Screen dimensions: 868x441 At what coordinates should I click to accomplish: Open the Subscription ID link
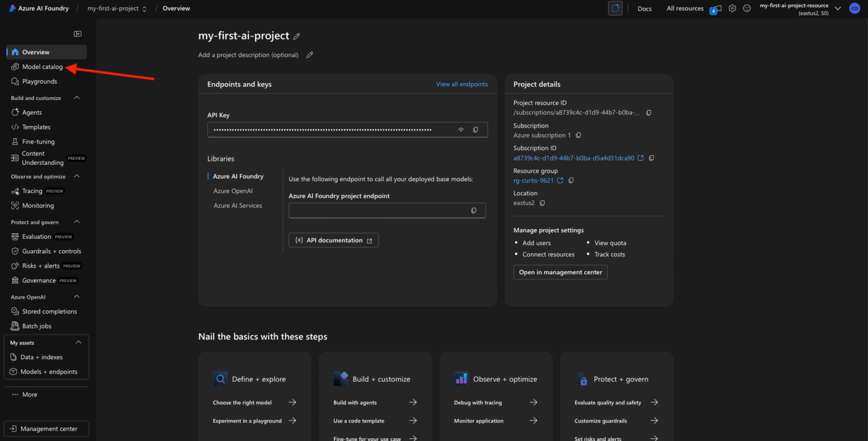pyautogui.click(x=574, y=158)
